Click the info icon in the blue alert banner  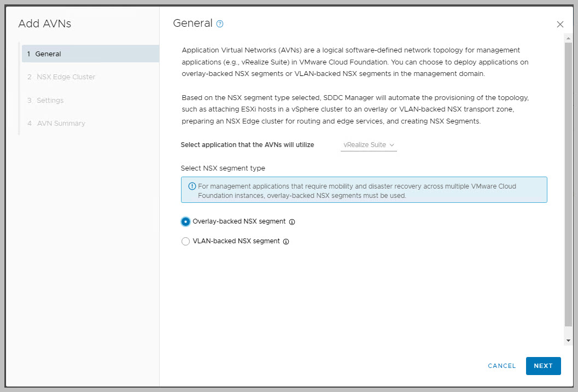(192, 186)
